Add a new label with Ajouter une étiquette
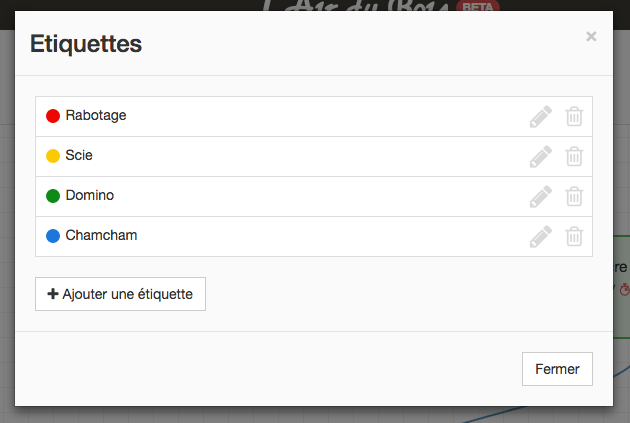630x423 pixels. tap(120, 294)
